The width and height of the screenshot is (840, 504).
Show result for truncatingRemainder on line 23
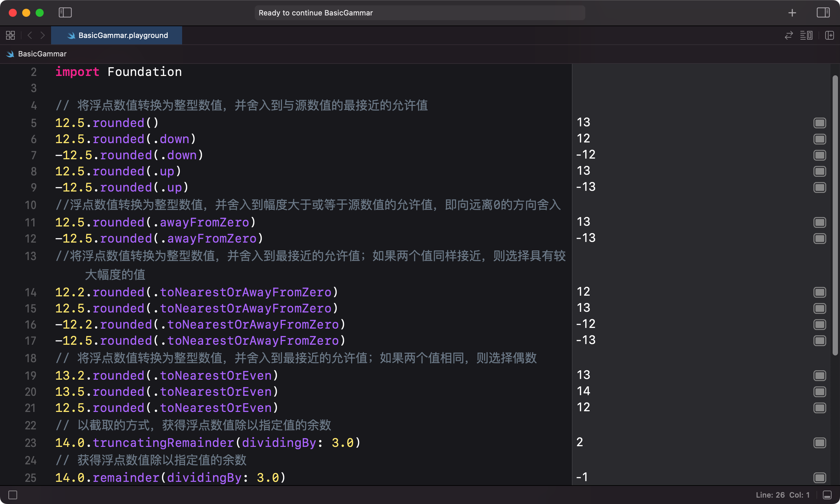pyautogui.click(x=820, y=443)
